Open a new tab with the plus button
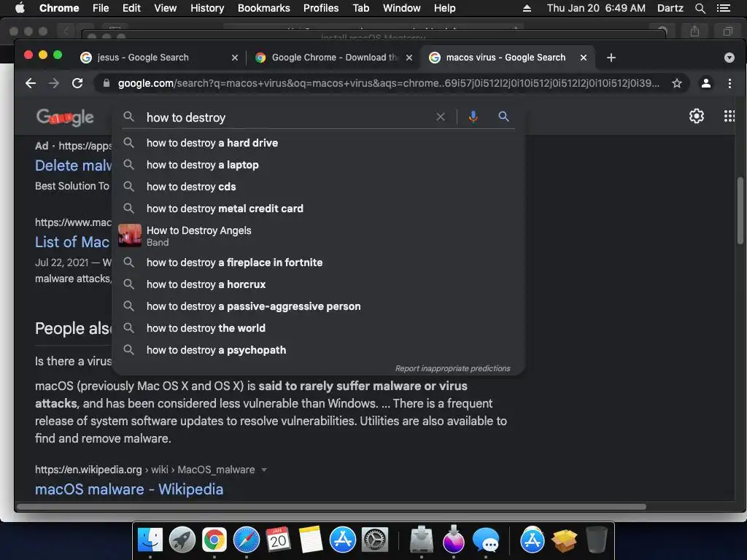Screen dimensions: 747x560 pos(611,58)
